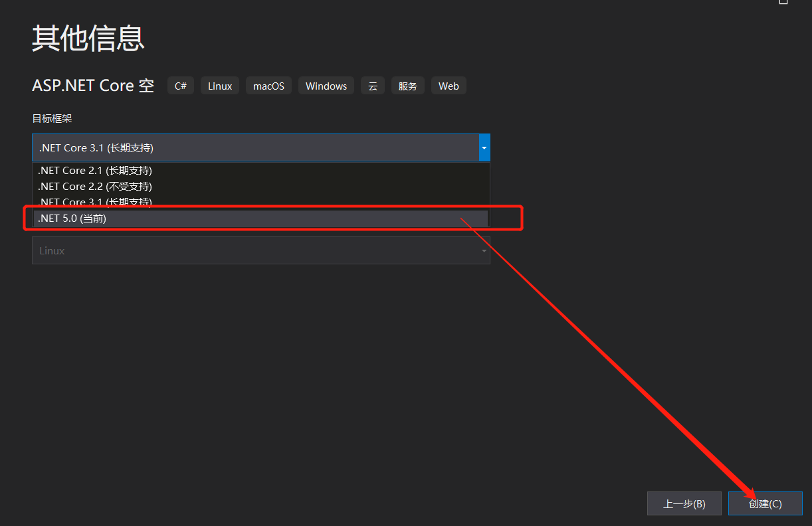Image resolution: width=812 pixels, height=526 pixels.
Task: Click the Windows tag
Action: [326, 86]
